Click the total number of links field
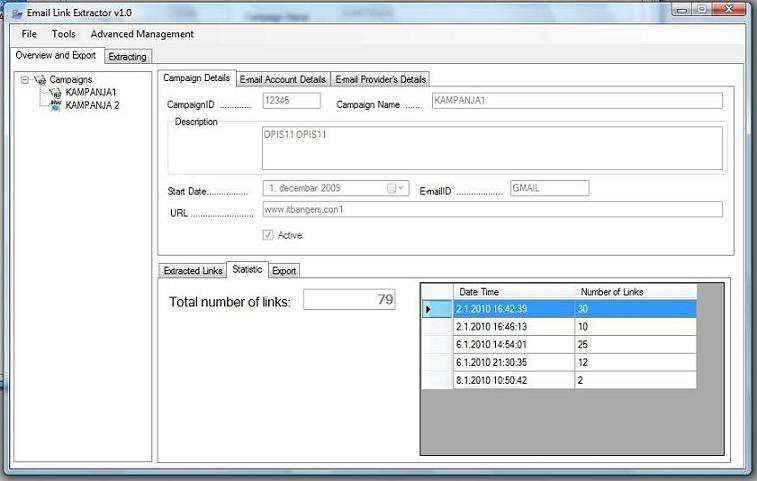The width and height of the screenshot is (757, 481). (349, 299)
